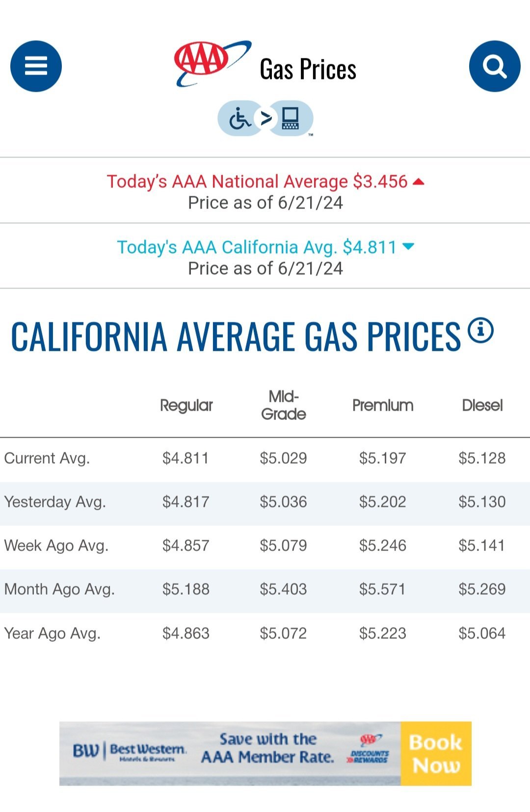530x812 pixels.
Task: Open Today's AAA California Avg. link
Action: tap(256, 247)
